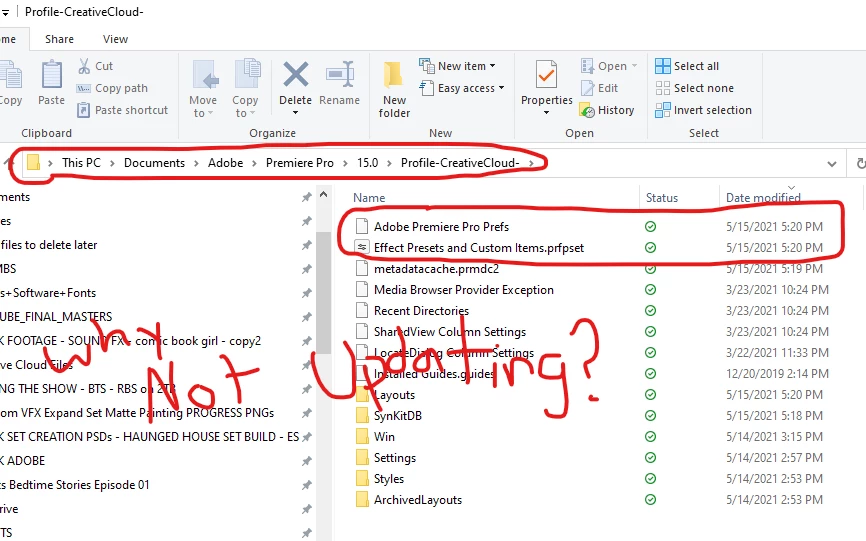Navigate to Adobe in breadcrumb
This screenshot has width=866, height=541.
pos(225,163)
